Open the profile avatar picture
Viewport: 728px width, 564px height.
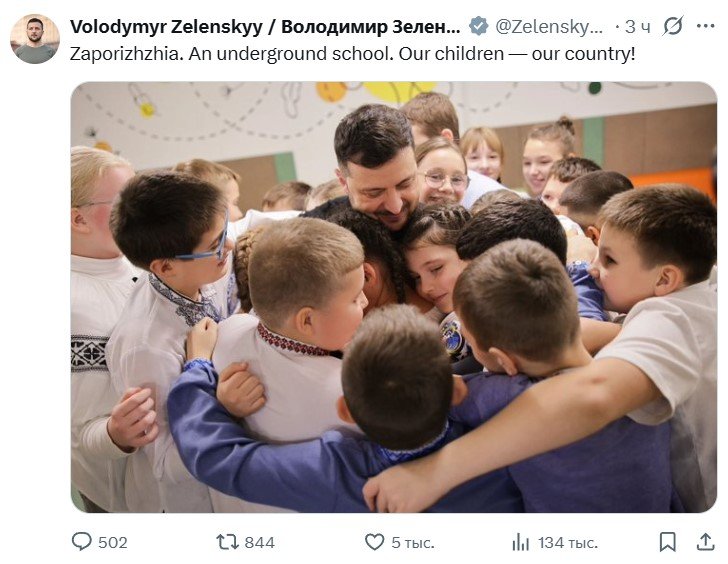coord(35,39)
